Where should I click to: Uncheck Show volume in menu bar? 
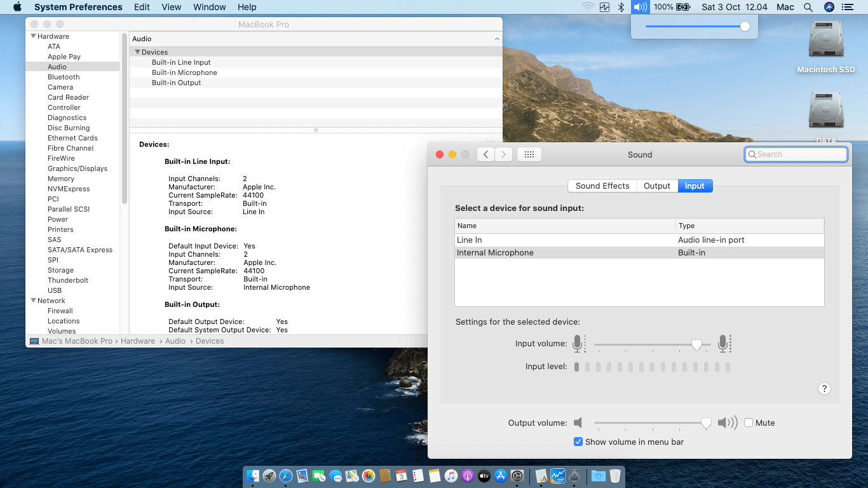[x=578, y=442]
